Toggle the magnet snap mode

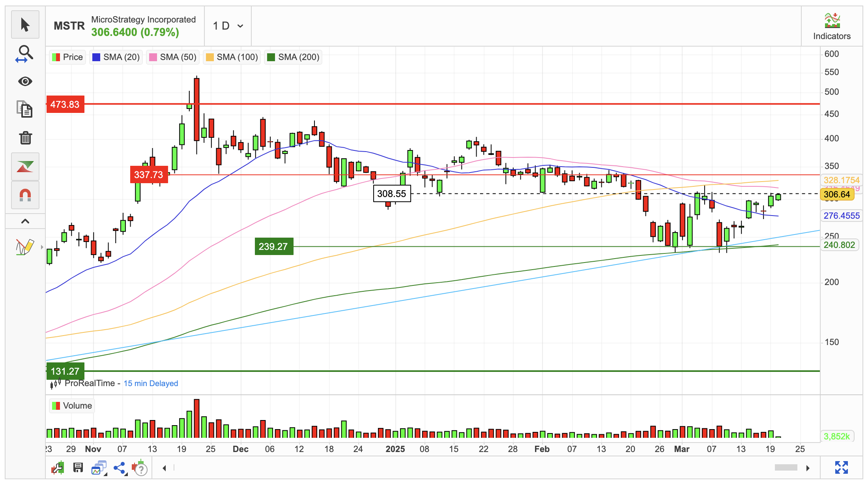pyautogui.click(x=25, y=195)
